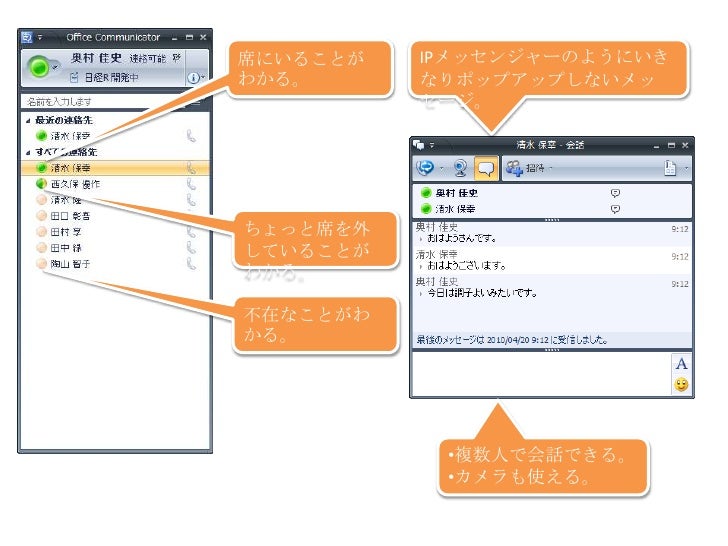This screenshot has height=546, width=728.
Task: Click the call button in conversation toolbar
Action: (x=425, y=168)
